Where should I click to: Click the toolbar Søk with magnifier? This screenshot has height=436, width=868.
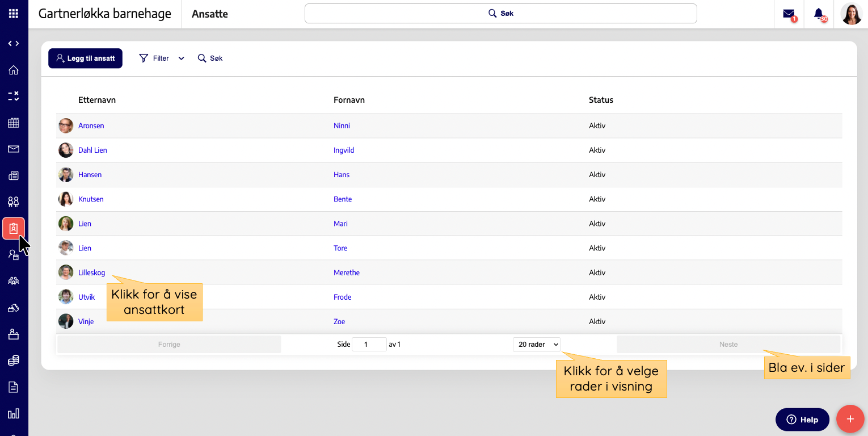coord(210,58)
